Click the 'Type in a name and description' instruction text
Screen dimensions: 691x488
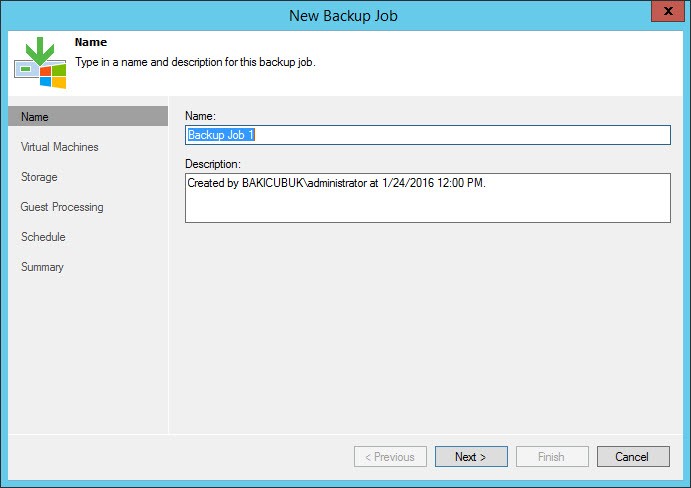(195, 62)
